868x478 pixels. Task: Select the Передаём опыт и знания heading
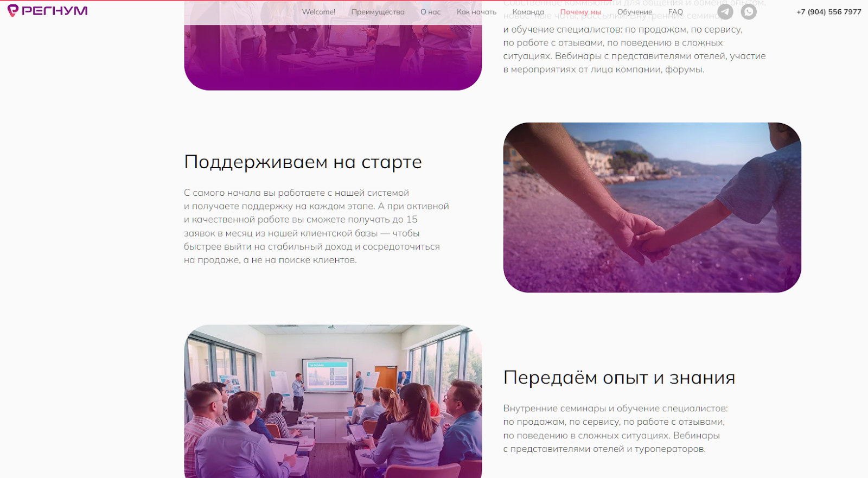619,377
